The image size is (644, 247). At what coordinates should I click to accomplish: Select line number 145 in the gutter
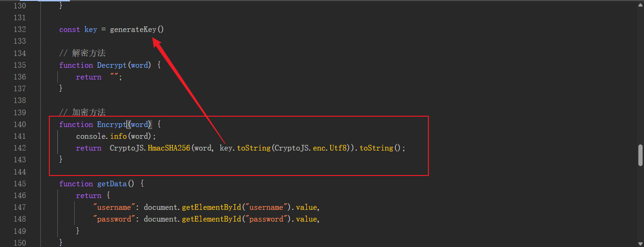19,183
